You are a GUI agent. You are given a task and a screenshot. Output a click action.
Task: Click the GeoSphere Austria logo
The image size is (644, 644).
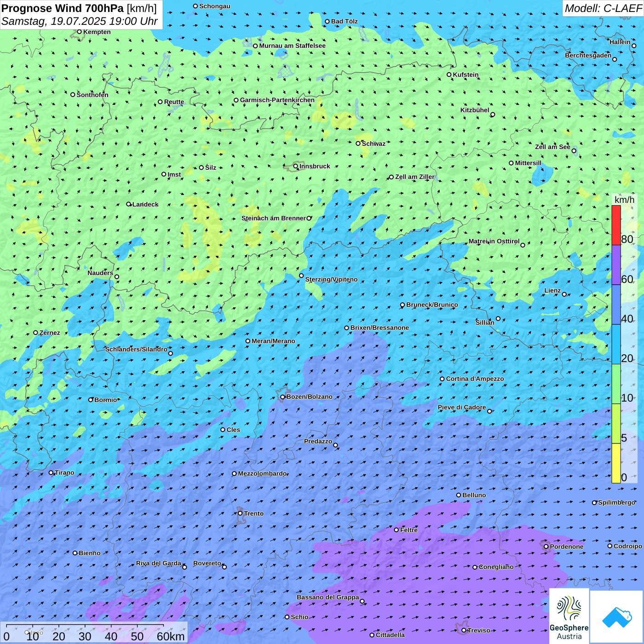coord(569,616)
